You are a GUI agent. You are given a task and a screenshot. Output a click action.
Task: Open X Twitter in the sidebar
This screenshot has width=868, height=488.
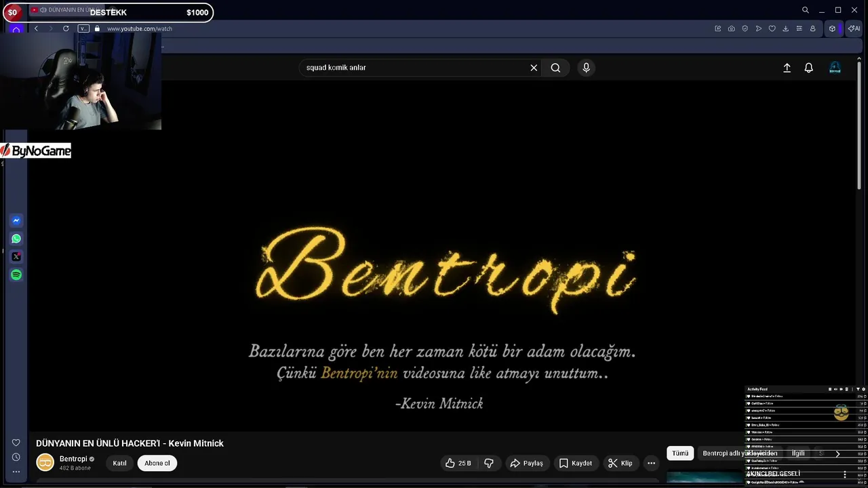[16, 256]
